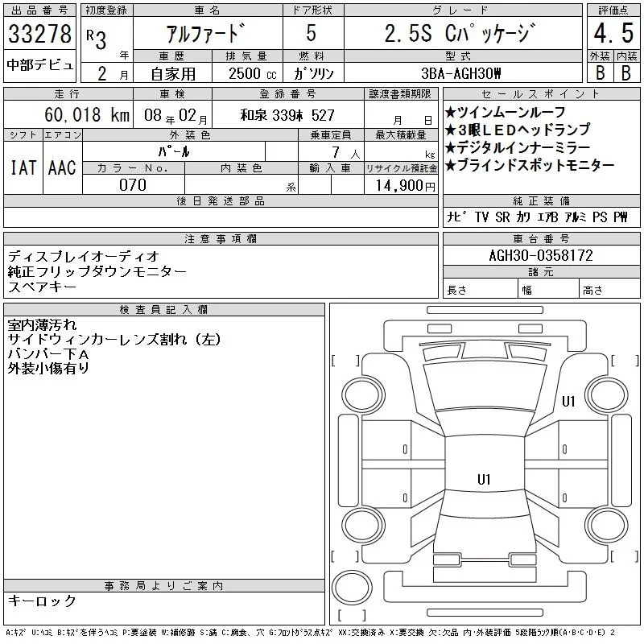Select shift type IAT
Screen dimensions: 644x644
tap(23, 167)
